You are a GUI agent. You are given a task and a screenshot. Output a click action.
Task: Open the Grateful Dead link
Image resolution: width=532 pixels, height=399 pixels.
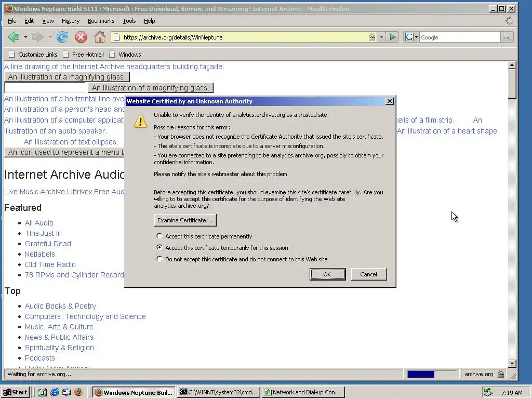(x=48, y=244)
